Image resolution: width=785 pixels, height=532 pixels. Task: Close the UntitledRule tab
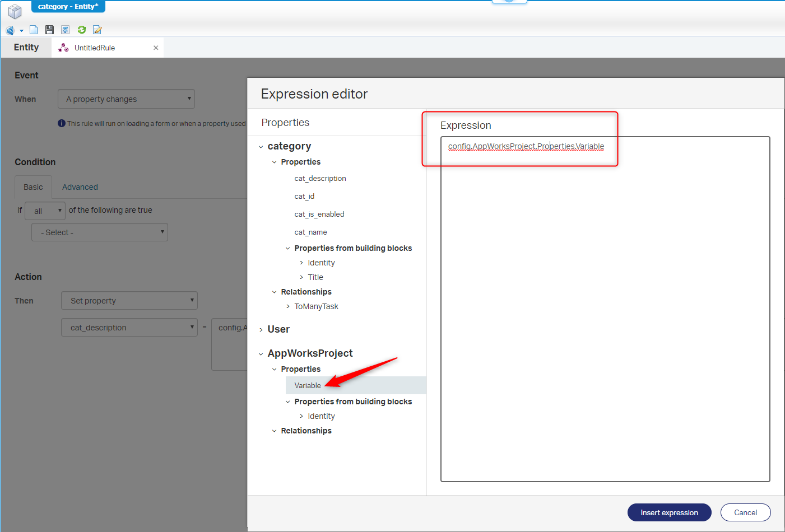(x=156, y=48)
